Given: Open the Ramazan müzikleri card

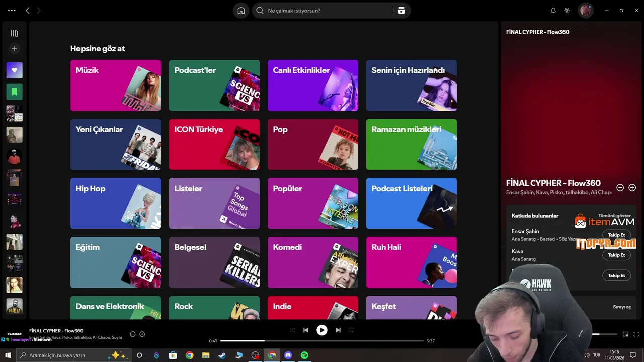Looking at the screenshot, I should click(412, 144).
